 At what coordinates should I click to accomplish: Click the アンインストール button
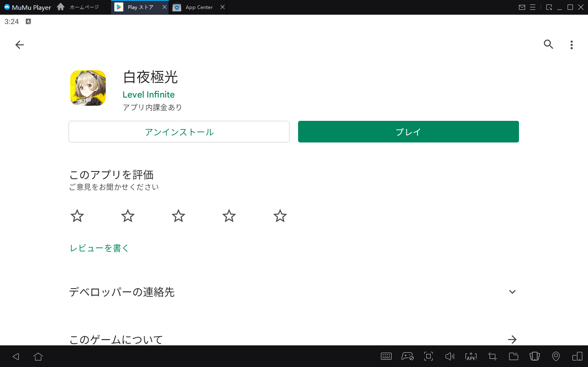tap(179, 132)
